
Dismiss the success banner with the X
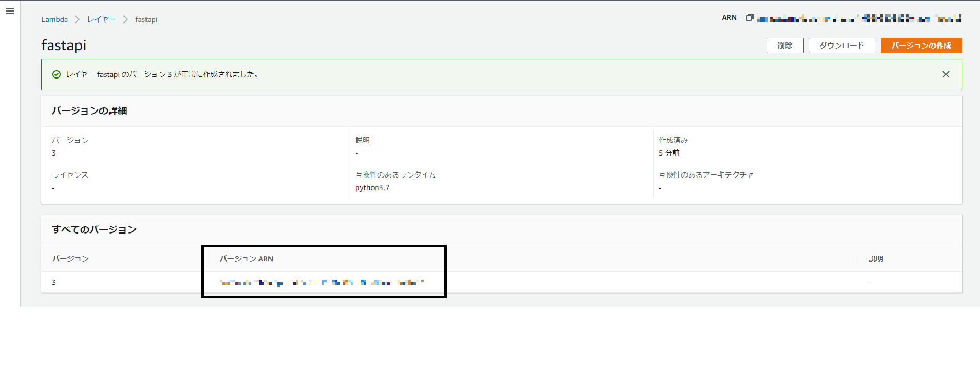tap(946, 74)
